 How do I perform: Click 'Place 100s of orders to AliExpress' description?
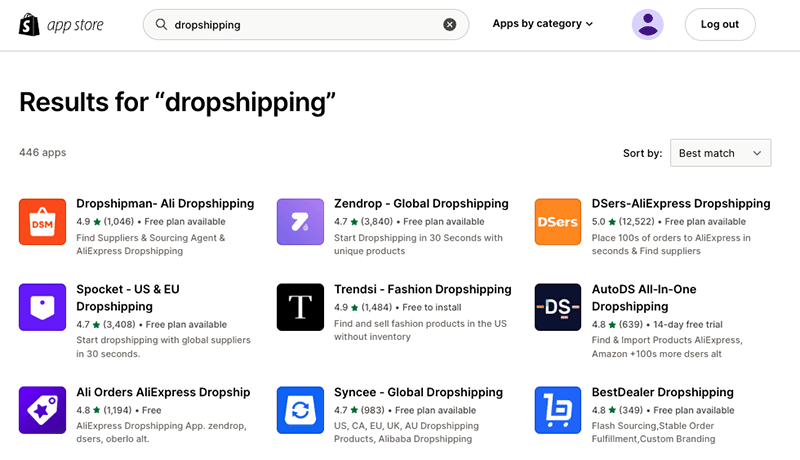point(671,244)
